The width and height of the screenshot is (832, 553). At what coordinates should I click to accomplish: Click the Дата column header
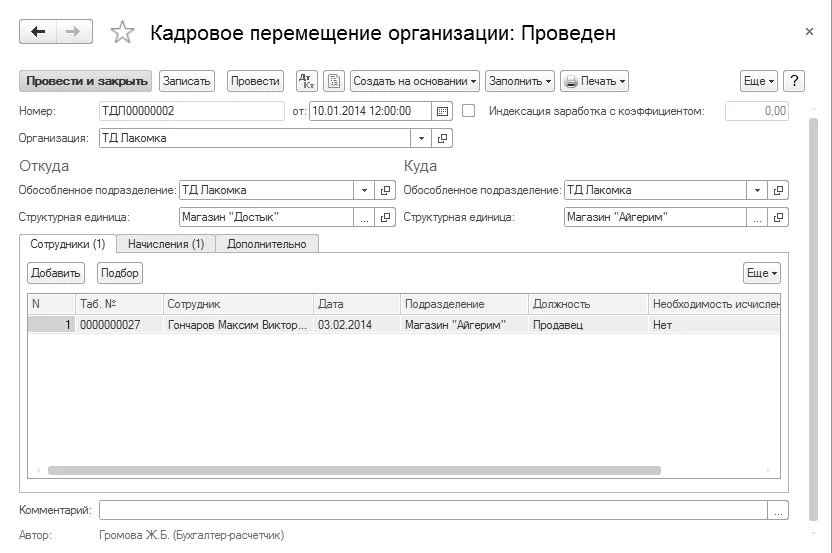357,304
